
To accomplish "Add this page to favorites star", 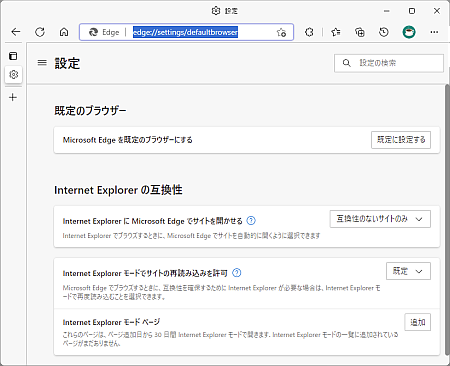I will 281,32.
